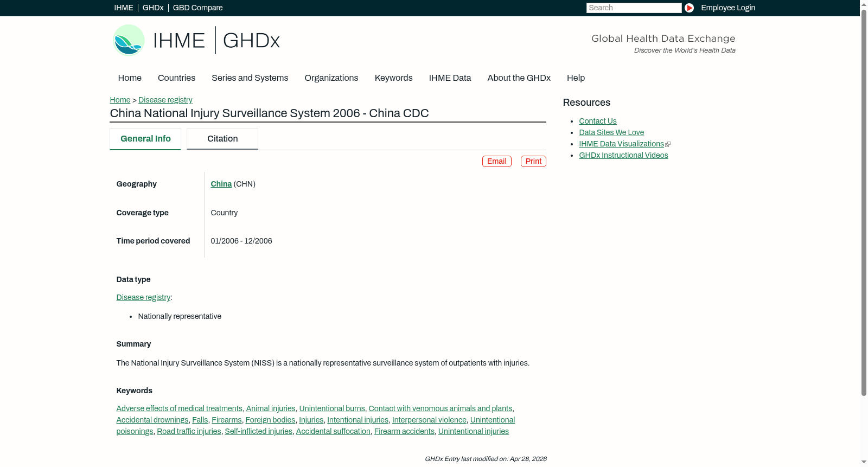Viewport: 868px width, 467px height.
Task: Open Firearm accidents keyword
Action: [x=404, y=431]
